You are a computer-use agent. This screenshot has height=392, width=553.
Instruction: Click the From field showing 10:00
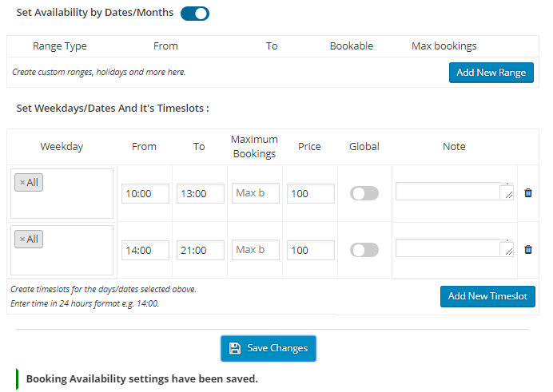point(145,193)
